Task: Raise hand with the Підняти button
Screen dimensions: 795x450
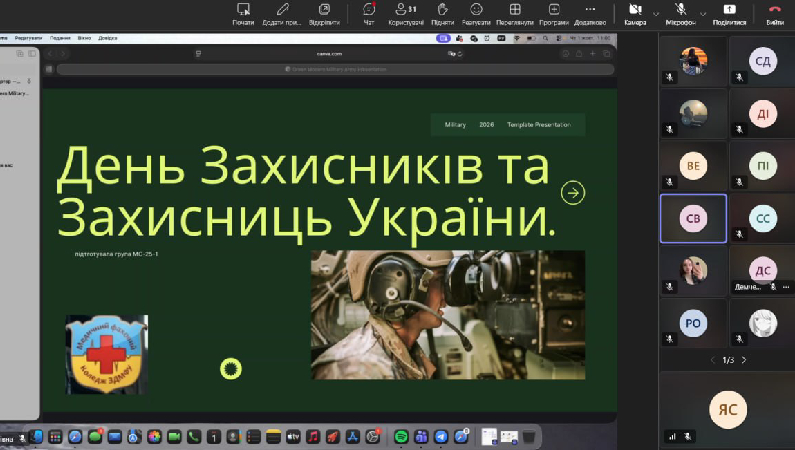Action: coord(442,14)
